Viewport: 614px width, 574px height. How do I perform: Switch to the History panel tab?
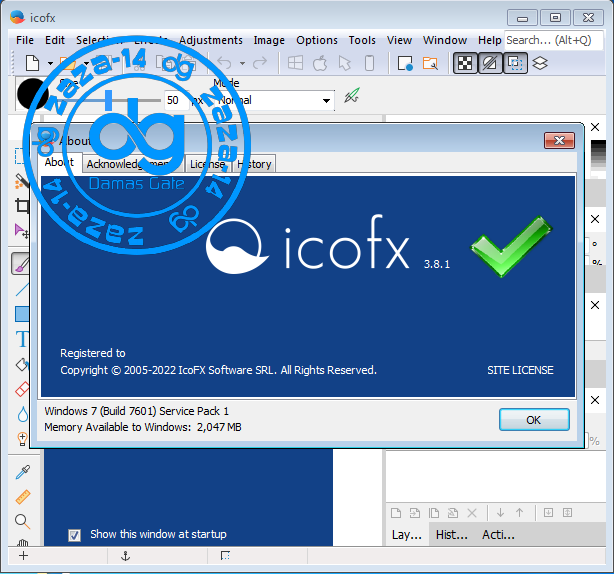(451, 535)
